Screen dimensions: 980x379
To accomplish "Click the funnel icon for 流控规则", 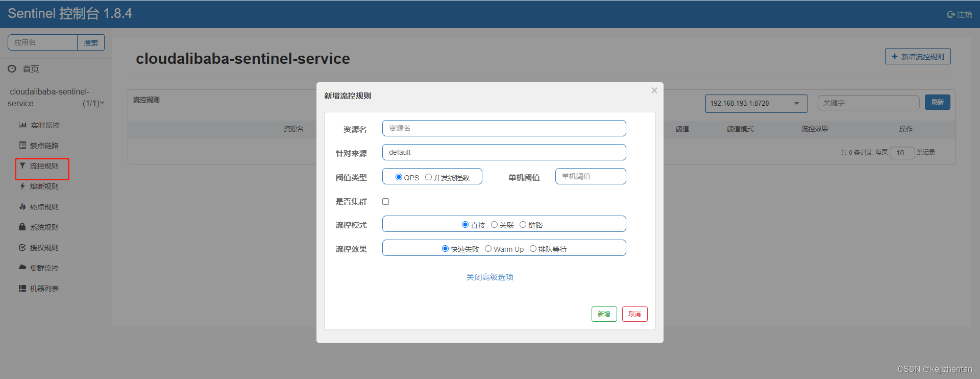I will 22,165.
